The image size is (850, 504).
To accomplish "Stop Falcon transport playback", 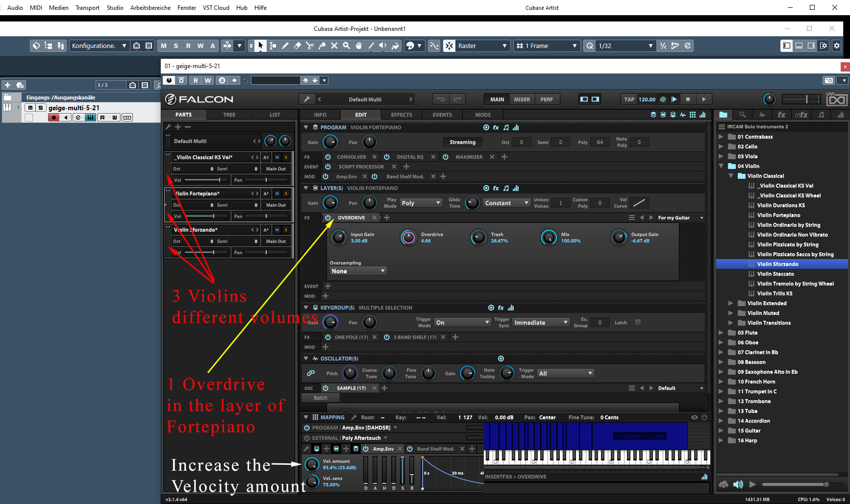I will 688,99.
